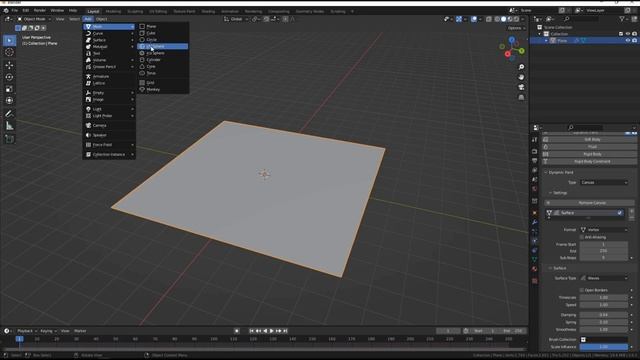The width and height of the screenshot is (640, 360).
Task: Open the Modifier wrench properties tab
Action: 535,222
